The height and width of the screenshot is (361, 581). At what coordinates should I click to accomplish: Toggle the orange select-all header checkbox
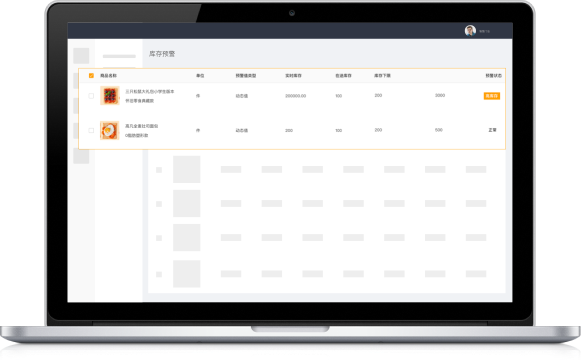[91, 76]
